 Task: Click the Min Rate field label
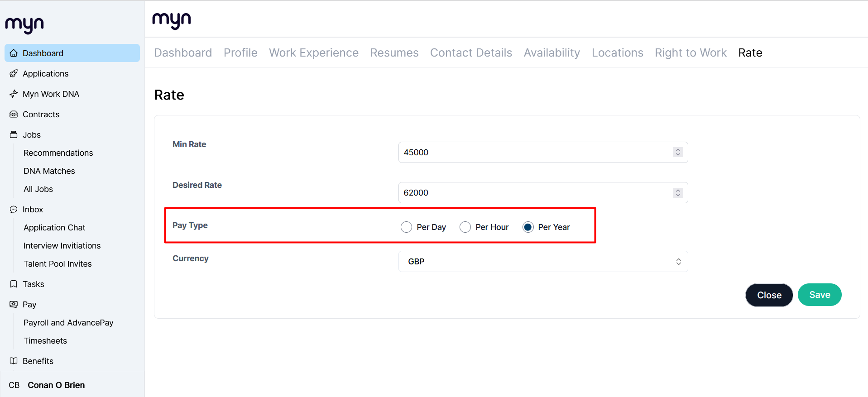point(189,144)
